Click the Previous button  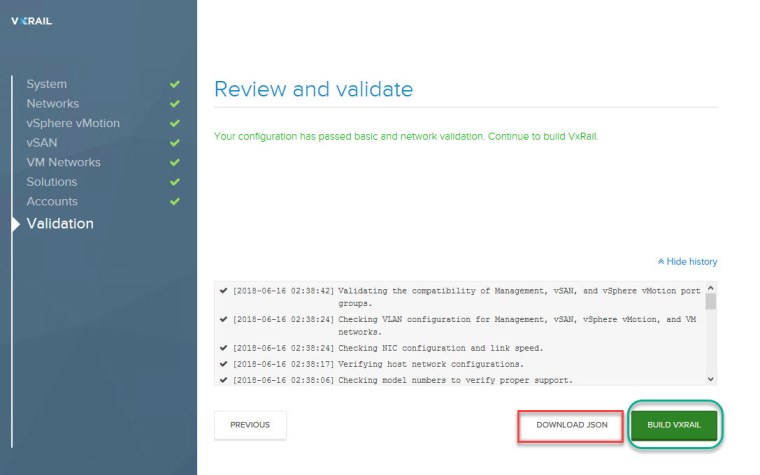[x=250, y=425]
